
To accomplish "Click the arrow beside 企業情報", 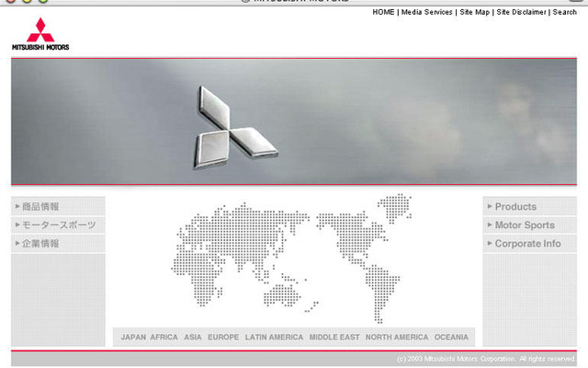I will pyautogui.click(x=17, y=243).
